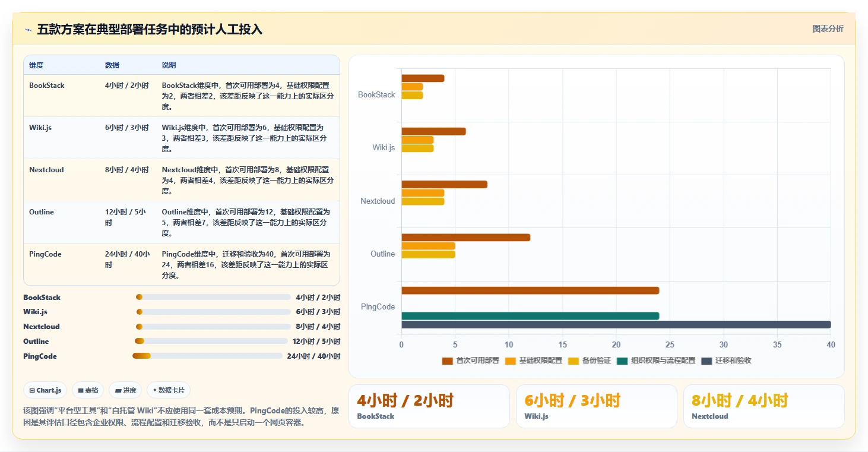Click the Wiki.js progress bar
868x452 pixels.
pyautogui.click(x=213, y=312)
